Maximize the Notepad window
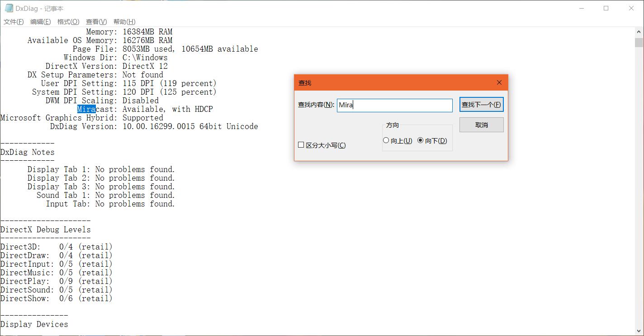The width and height of the screenshot is (644, 336). click(x=606, y=8)
